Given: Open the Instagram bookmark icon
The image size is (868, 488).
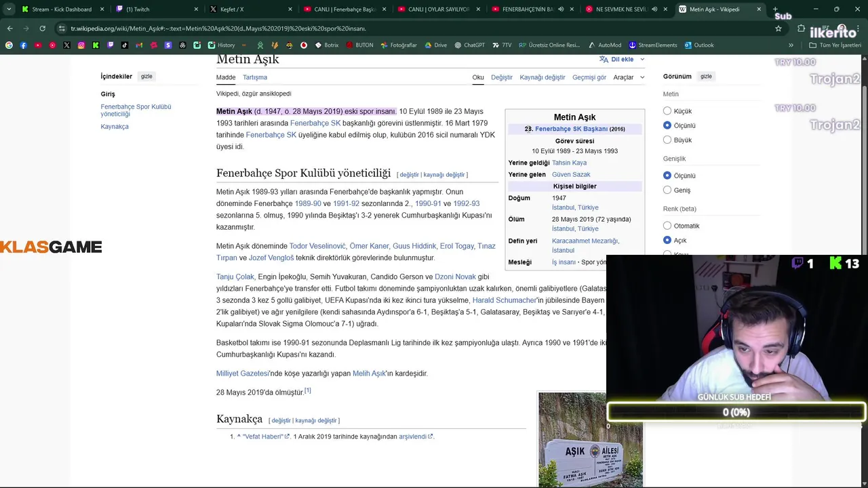Looking at the screenshot, I should tap(81, 45).
